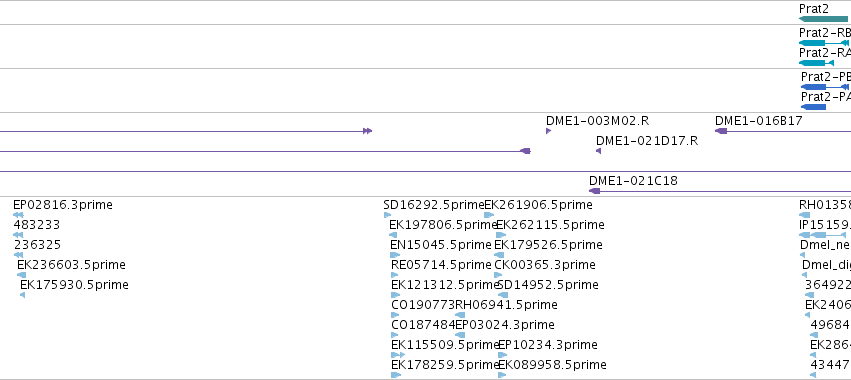Open the Prat2-RB transcript label
Screen dimensions: 851x380
coord(825,33)
